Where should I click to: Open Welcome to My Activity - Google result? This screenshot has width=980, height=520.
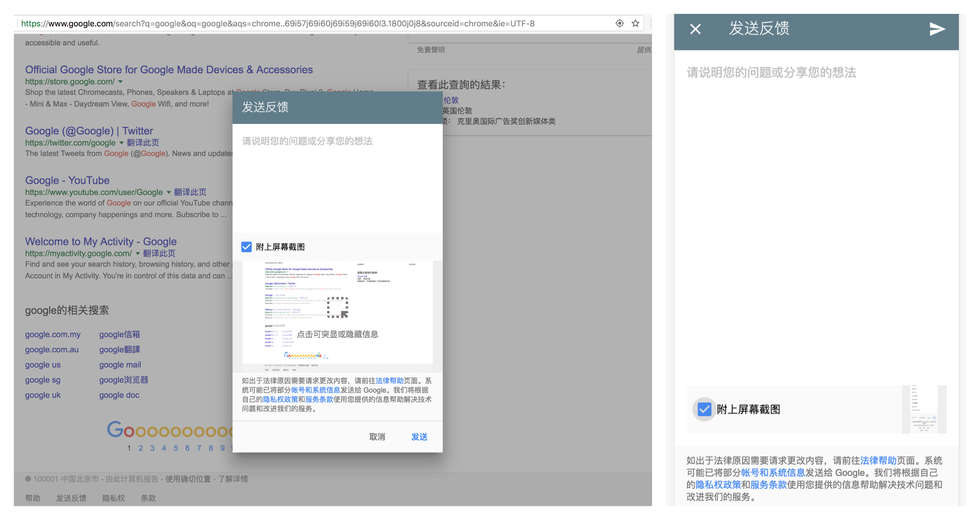[x=101, y=241]
